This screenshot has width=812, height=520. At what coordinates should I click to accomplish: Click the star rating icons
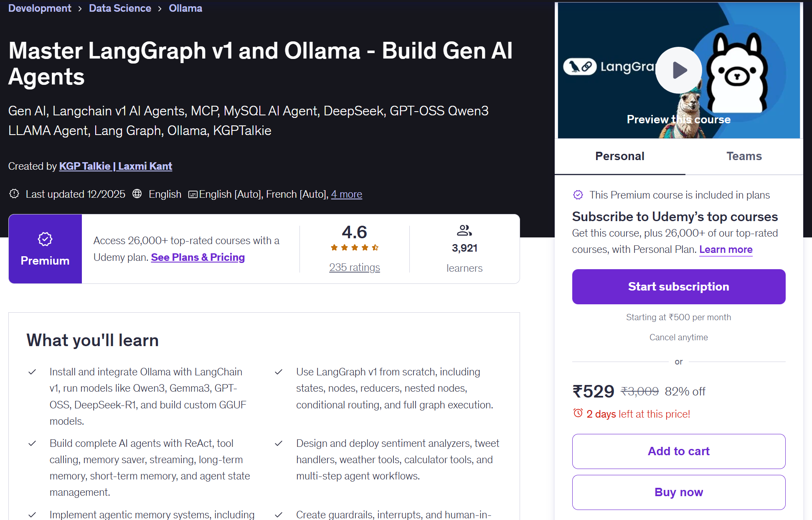354,247
